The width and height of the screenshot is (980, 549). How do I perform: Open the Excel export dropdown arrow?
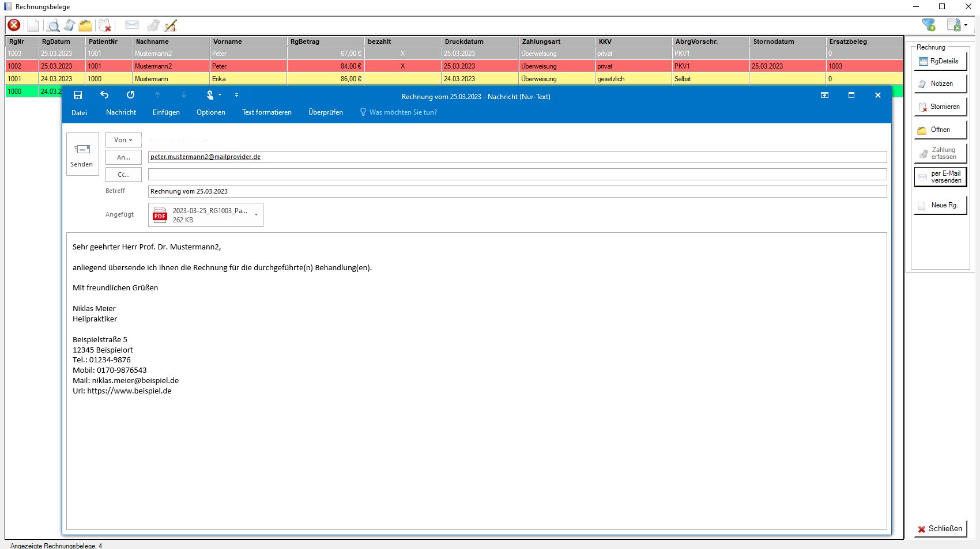(966, 25)
